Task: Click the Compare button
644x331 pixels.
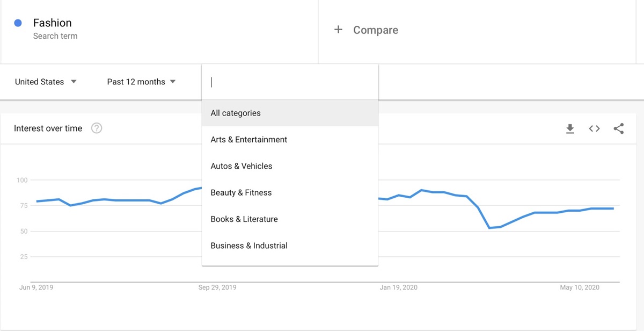Action: (x=375, y=30)
